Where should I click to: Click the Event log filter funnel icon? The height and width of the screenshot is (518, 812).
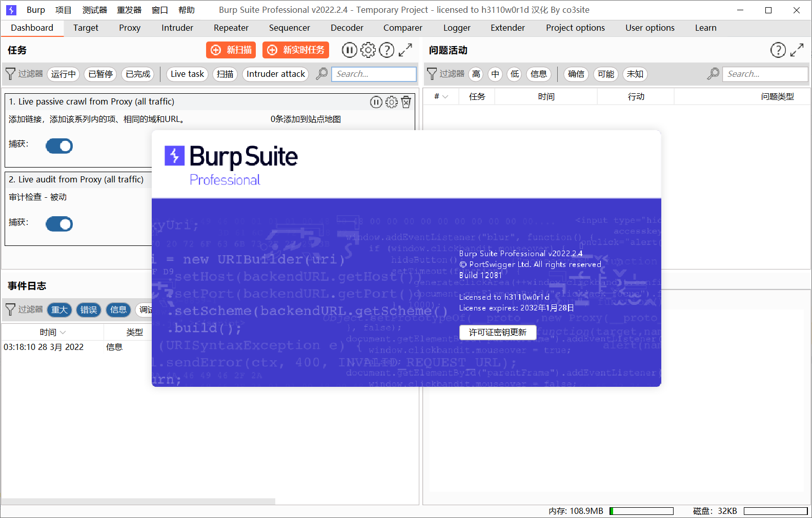click(10, 309)
